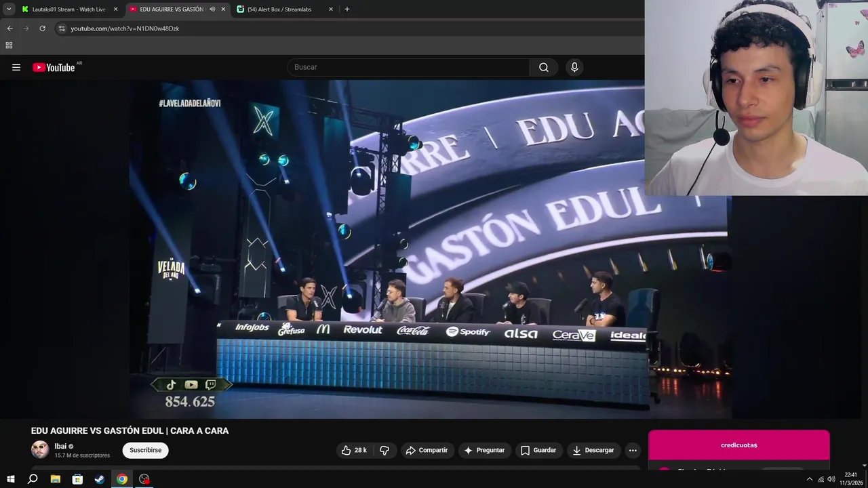
Task: Show hidden system tray icons
Action: coord(809,479)
